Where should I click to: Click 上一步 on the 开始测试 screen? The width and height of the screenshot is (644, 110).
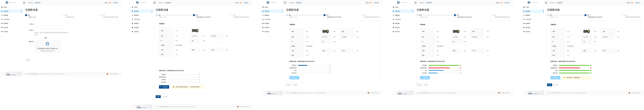pyautogui.click(x=165, y=97)
